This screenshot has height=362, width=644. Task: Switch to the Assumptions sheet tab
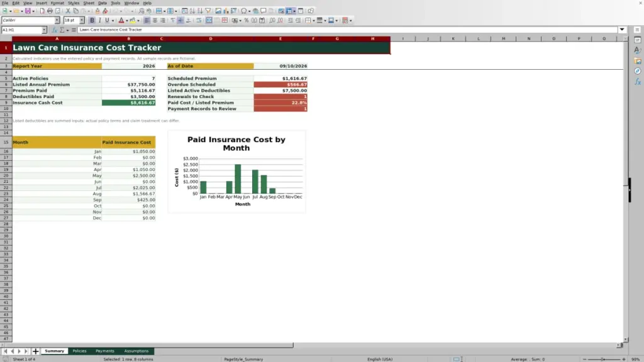[136, 351]
